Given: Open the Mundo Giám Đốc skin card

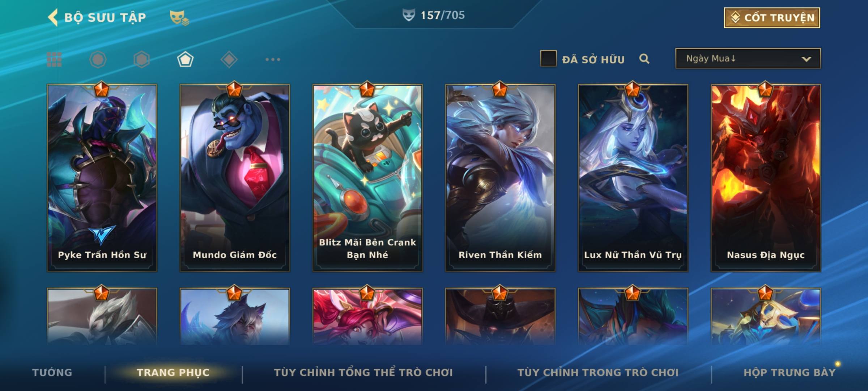Looking at the screenshot, I should click(x=235, y=178).
